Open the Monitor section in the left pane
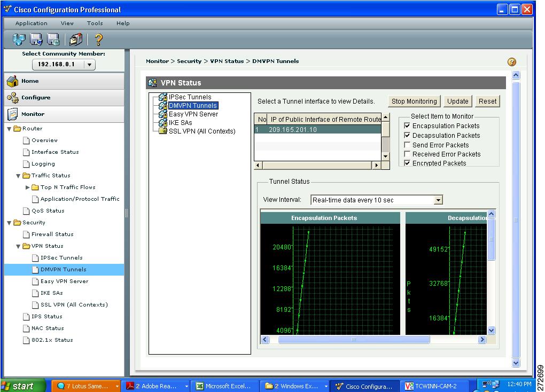545x392 pixels. pyautogui.click(x=64, y=114)
